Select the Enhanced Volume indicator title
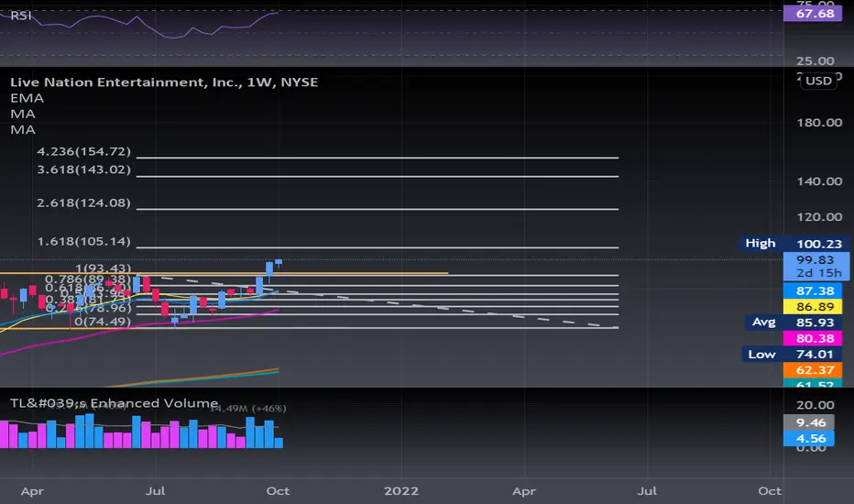This screenshot has height=504, width=854. (x=114, y=403)
